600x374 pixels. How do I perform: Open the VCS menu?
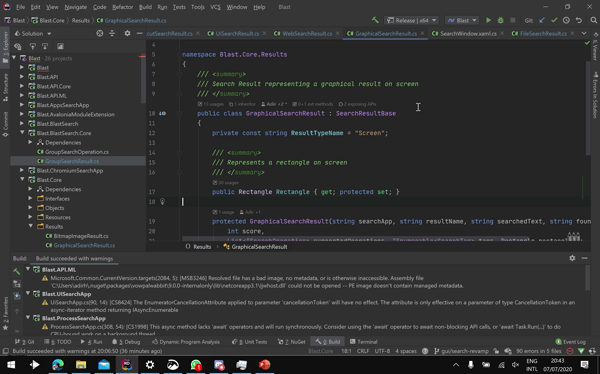click(215, 7)
